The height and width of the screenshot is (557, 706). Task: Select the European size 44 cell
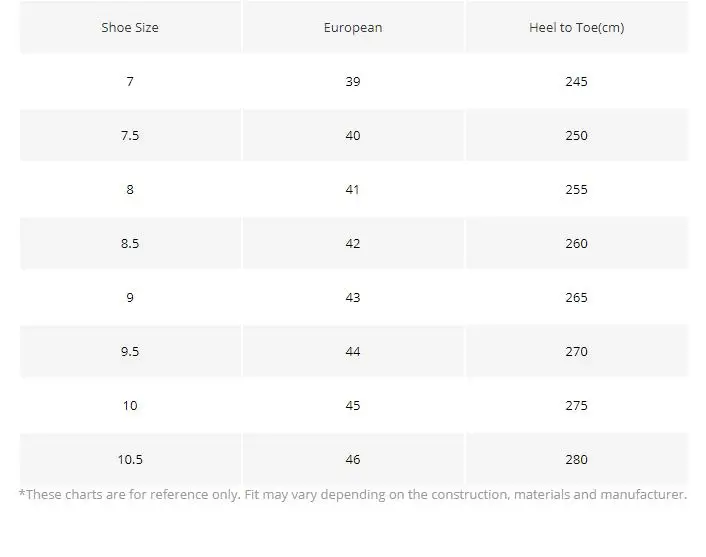pyautogui.click(x=353, y=352)
